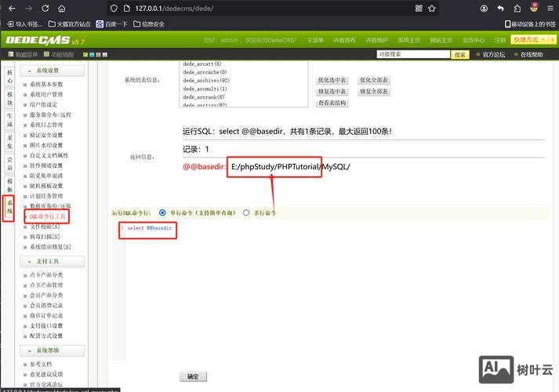Open the browser hamburger menu

pyautogui.click(x=550, y=8)
